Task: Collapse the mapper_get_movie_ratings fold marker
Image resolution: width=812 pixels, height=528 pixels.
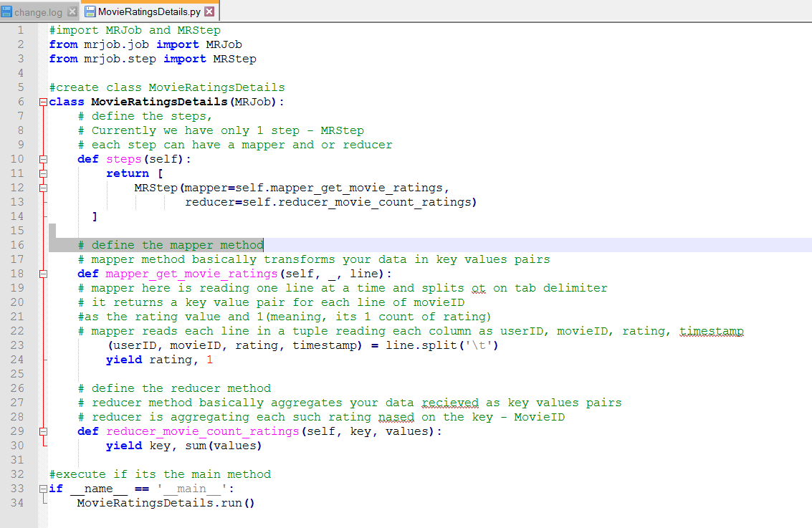Action: (44, 274)
